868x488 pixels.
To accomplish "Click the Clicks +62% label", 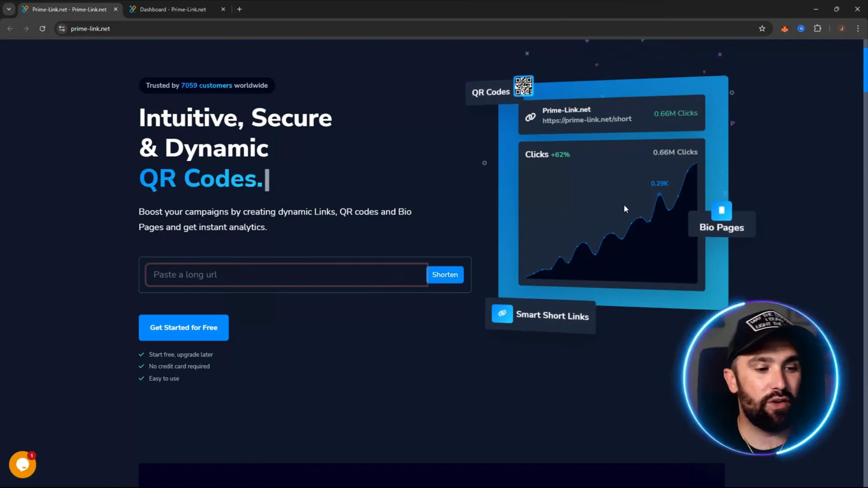I will click(547, 155).
